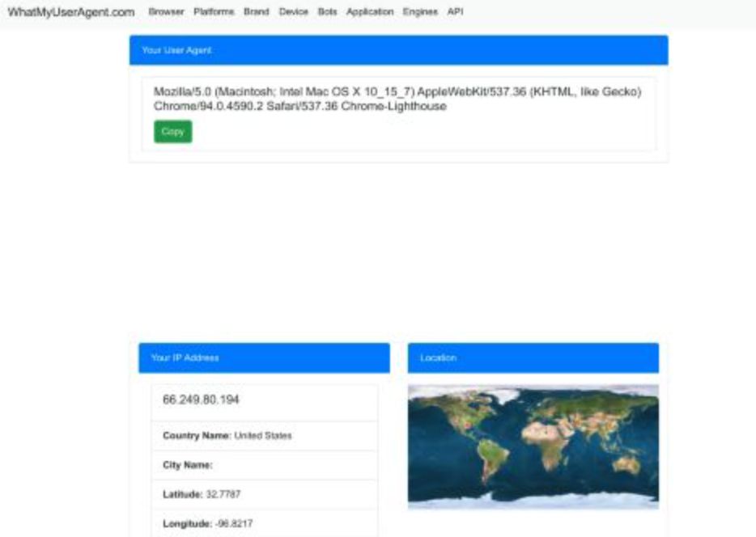
Task: Open the Browser menu item
Action: pyautogui.click(x=167, y=11)
